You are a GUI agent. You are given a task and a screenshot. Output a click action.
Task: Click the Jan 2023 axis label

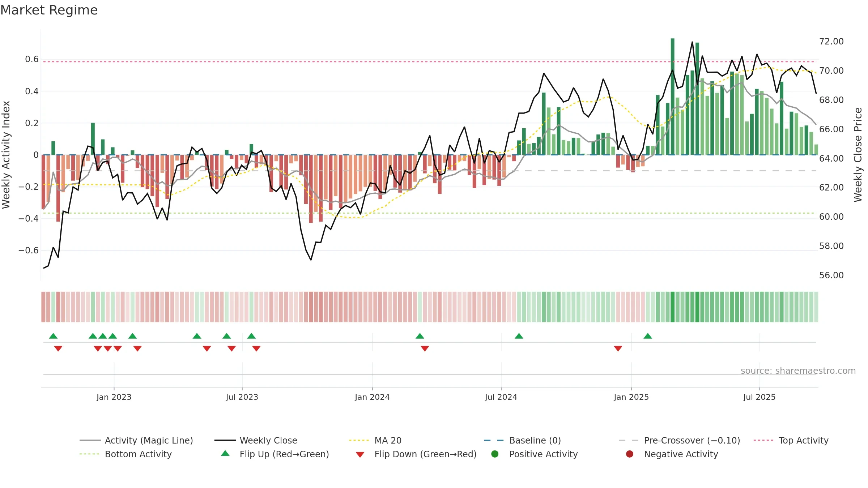[x=114, y=397]
